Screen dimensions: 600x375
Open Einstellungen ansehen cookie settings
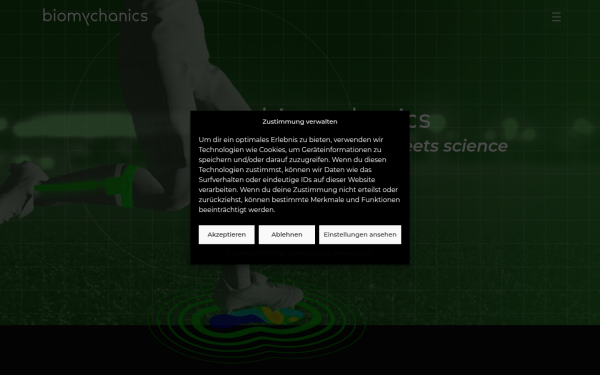point(360,235)
